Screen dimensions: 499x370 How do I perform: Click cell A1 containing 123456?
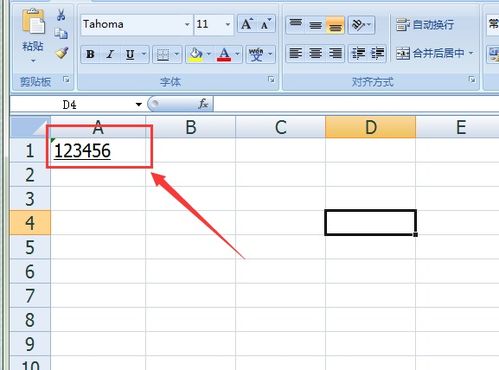click(x=98, y=150)
